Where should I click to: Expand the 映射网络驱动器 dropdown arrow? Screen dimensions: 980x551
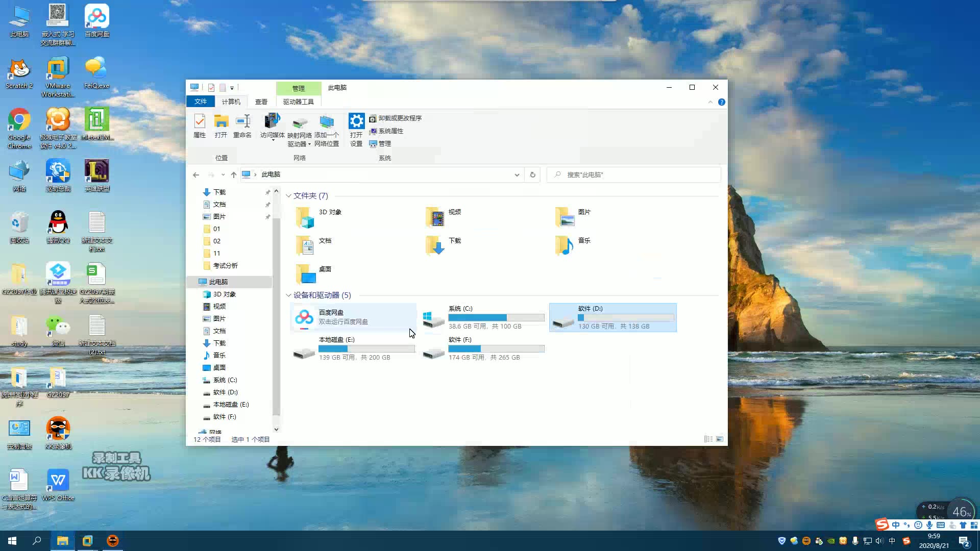point(310,144)
